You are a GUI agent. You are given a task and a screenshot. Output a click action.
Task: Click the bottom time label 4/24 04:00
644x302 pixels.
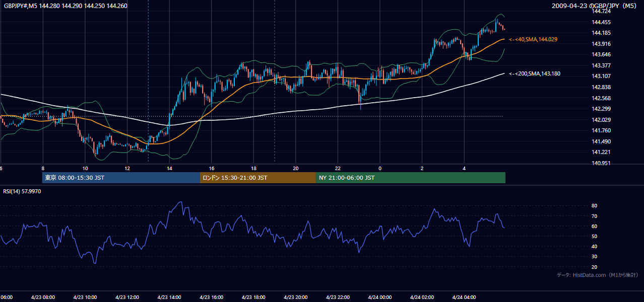464,297
